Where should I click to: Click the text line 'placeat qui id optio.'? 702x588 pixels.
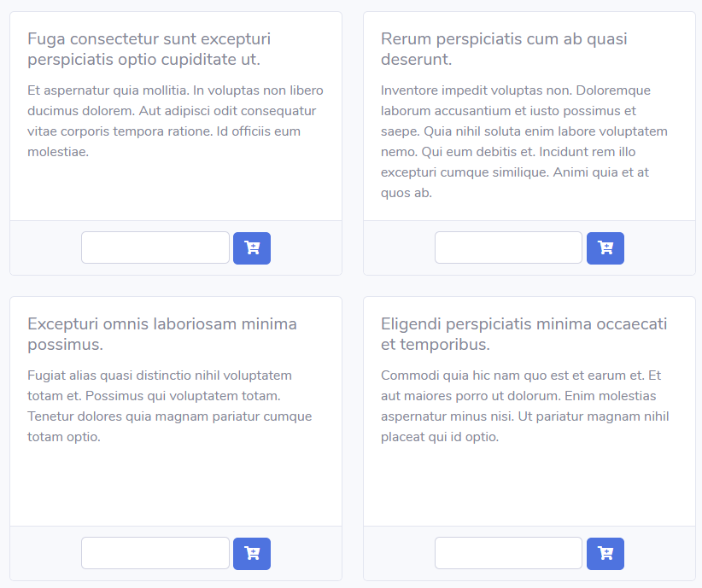click(x=440, y=437)
